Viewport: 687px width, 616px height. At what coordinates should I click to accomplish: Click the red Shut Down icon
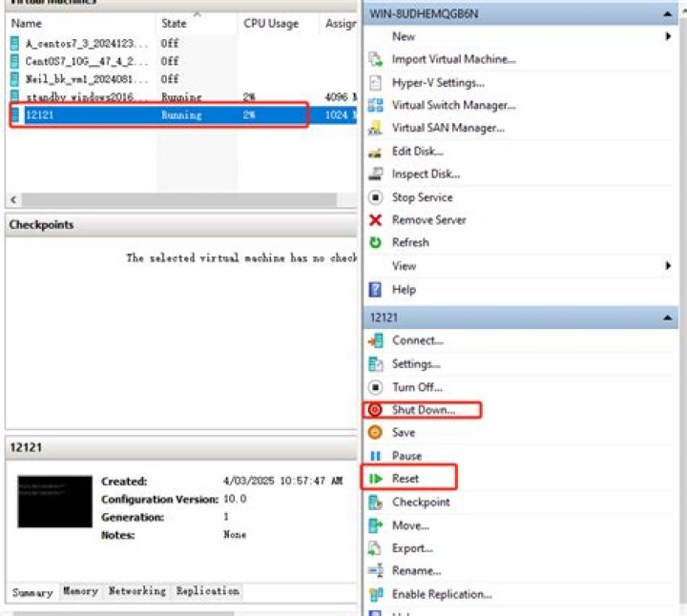[375, 410]
